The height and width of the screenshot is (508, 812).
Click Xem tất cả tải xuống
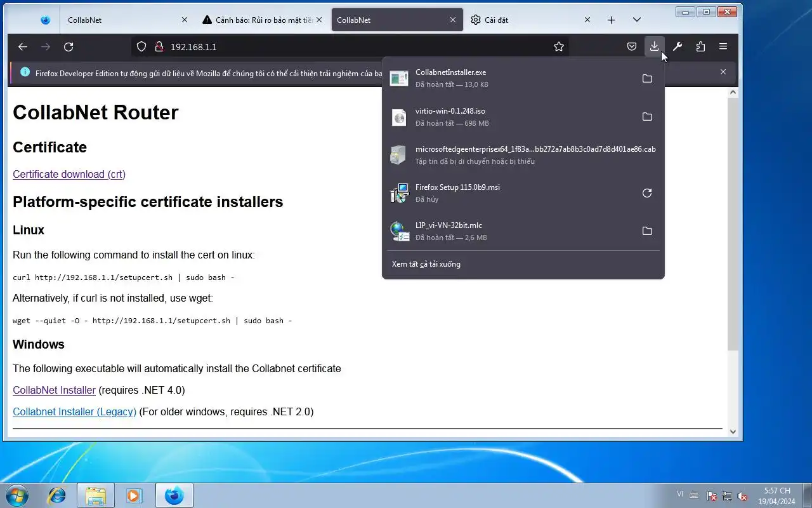point(426,264)
